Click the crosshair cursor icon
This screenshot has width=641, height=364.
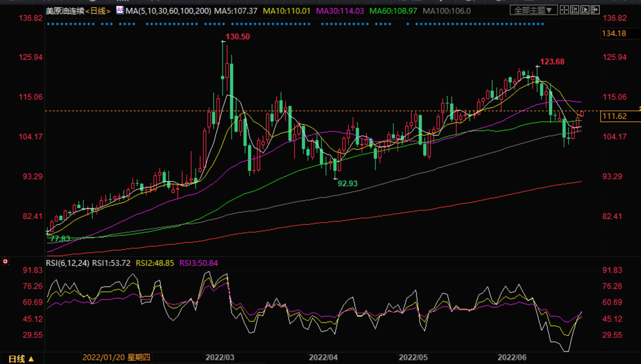point(564,10)
